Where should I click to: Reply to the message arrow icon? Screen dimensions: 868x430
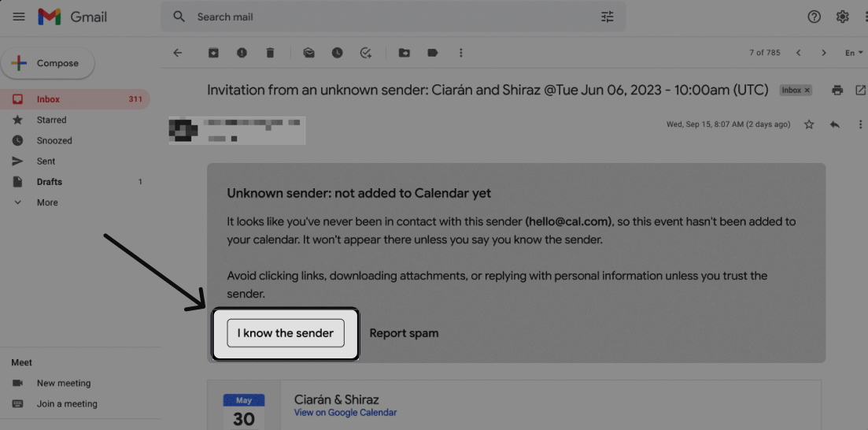pyautogui.click(x=835, y=124)
